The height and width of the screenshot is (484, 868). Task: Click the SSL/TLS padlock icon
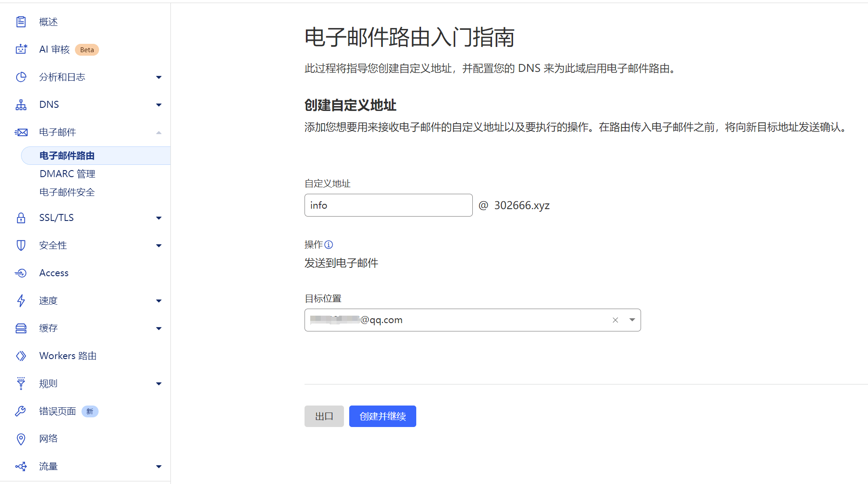pos(21,217)
